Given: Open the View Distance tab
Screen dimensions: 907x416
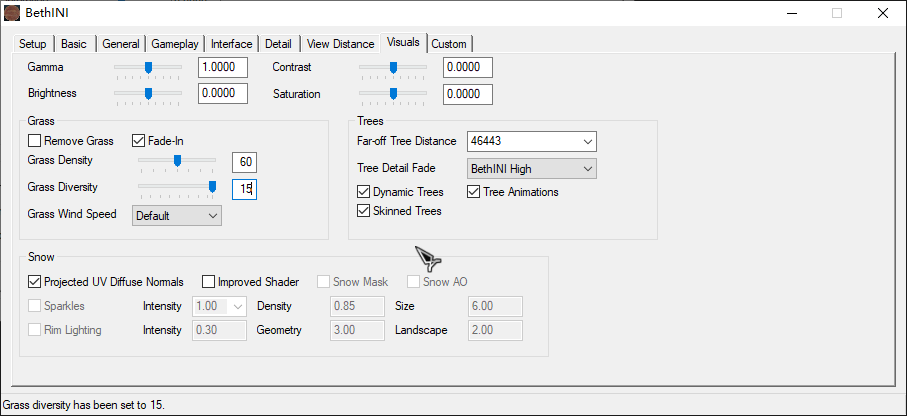Looking at the screenshot, I should coord(341,44).
